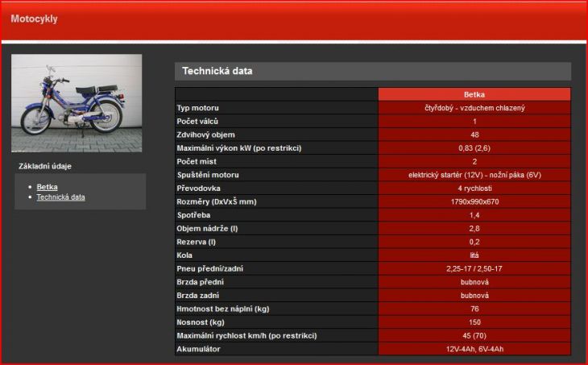This screenshot has height=365, width=588.
Task: Select Maximální výkon kW row label
Action: [x=239, y=148]
